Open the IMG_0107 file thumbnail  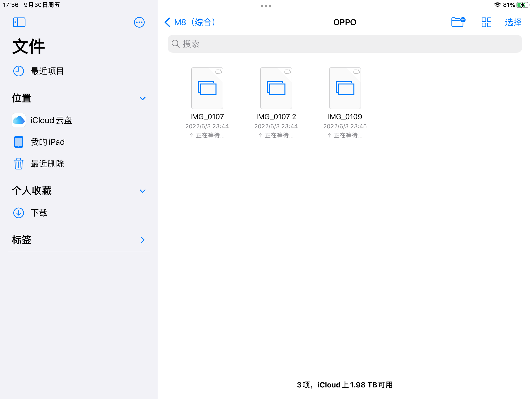point(207,88)
